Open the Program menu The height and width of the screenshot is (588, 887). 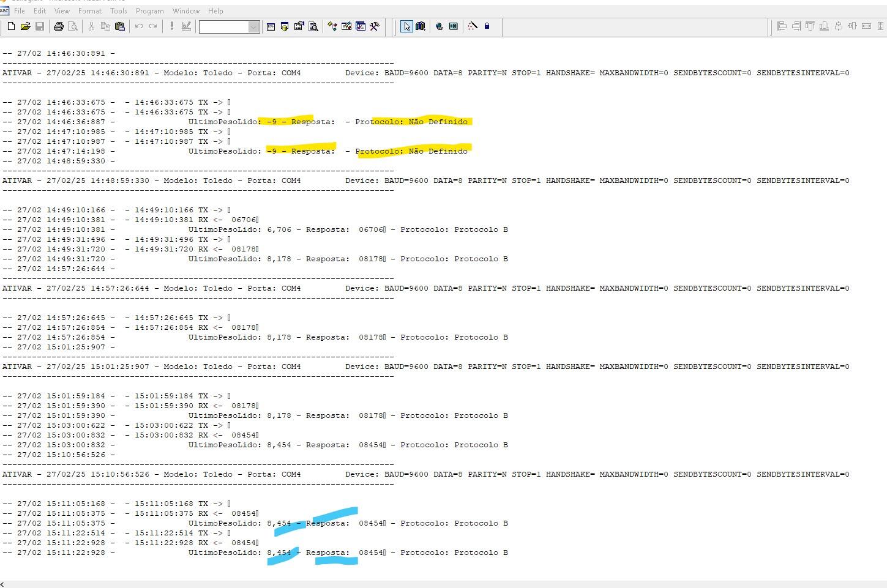click(150, 11)
